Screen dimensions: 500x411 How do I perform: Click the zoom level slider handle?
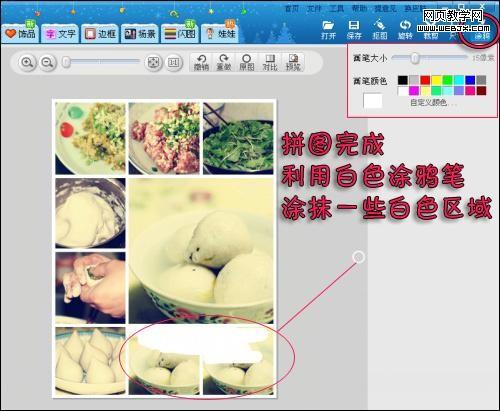pos(66,62)
